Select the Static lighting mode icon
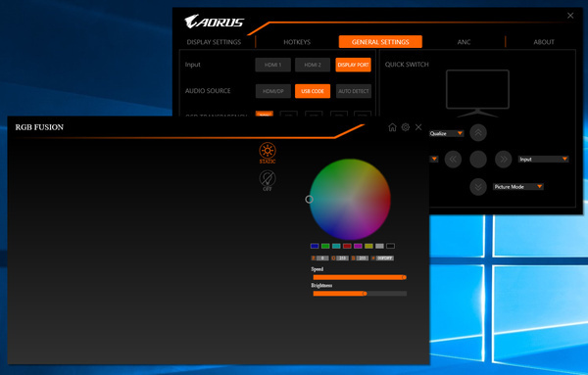The width and height of the screenshot is (588, 375). pos(268,151)
